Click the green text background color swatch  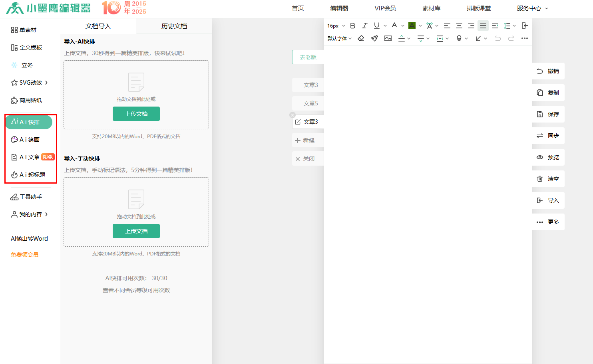pyautogui.click(x=412, y=26)
